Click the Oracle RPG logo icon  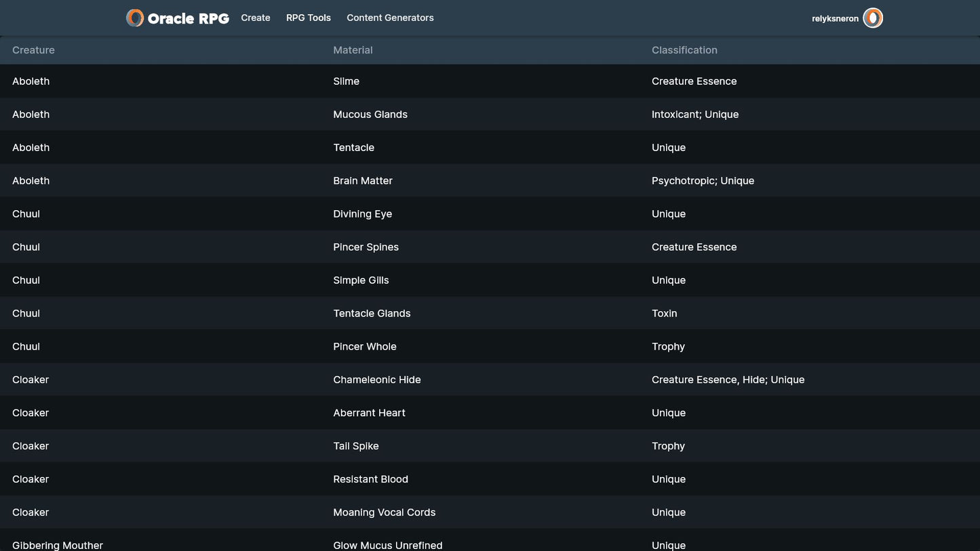(135, 18)
